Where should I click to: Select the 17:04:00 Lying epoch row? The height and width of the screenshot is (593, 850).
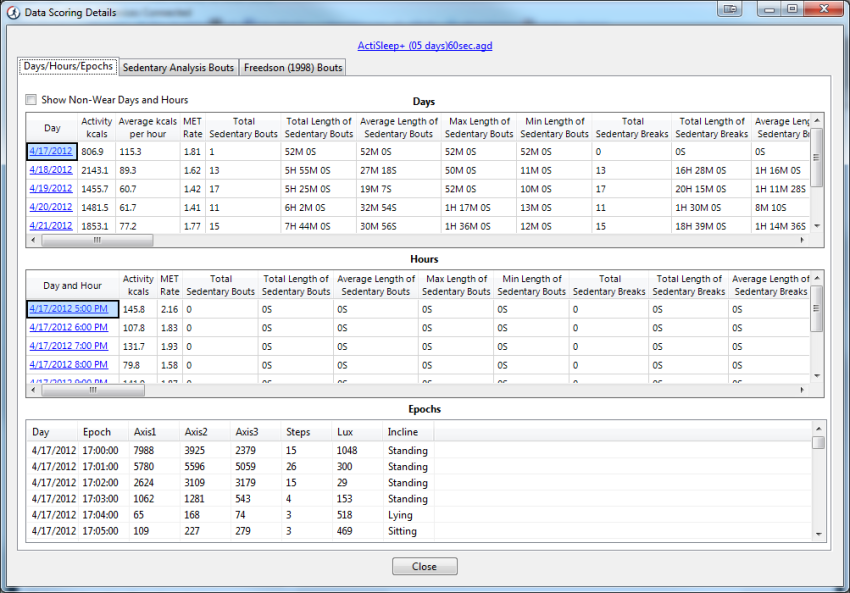tap(230, 515)
